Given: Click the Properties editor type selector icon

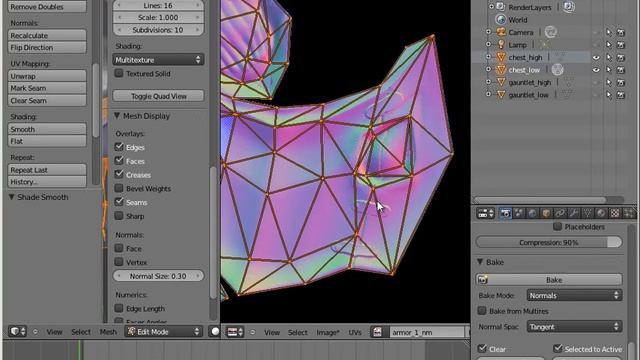Looking at the screenshot, I should point(486,213).
